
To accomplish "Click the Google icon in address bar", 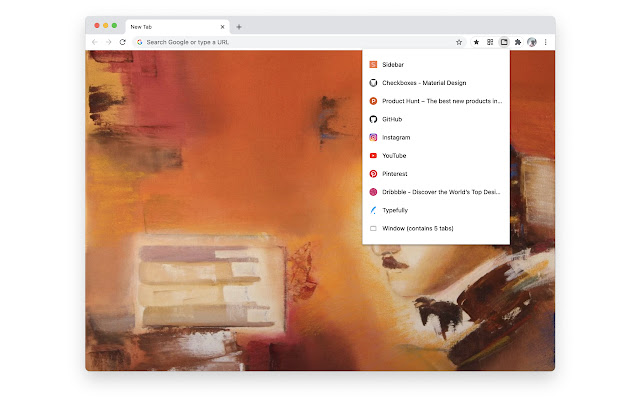I will (140, 42).
